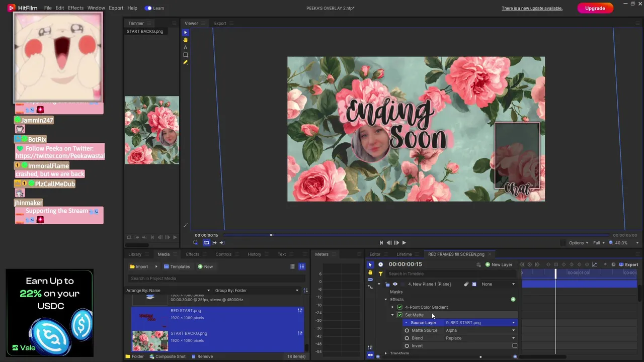Toggle the Learn switch
The width and height of the screenshot is (644, 362).
[148, 8]
